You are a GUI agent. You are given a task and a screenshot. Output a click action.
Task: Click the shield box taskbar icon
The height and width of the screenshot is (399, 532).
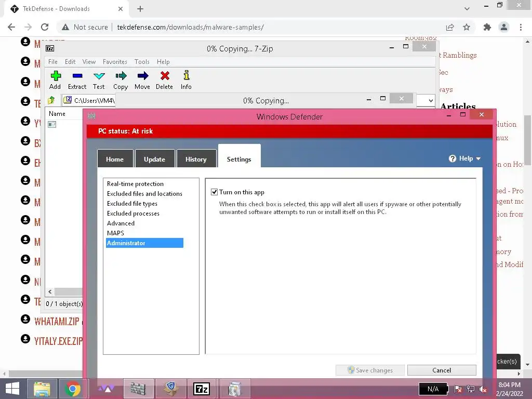[x=170, y=389]
